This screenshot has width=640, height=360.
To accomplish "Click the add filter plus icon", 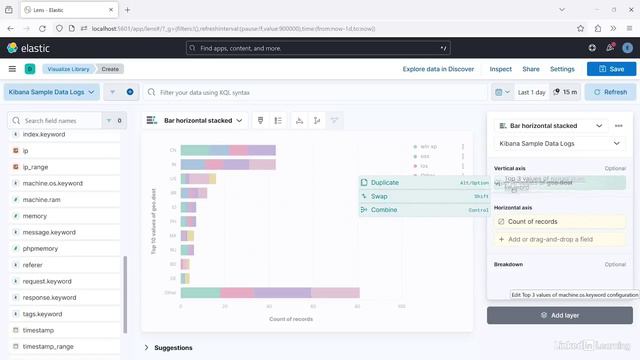I will [130, 92].
